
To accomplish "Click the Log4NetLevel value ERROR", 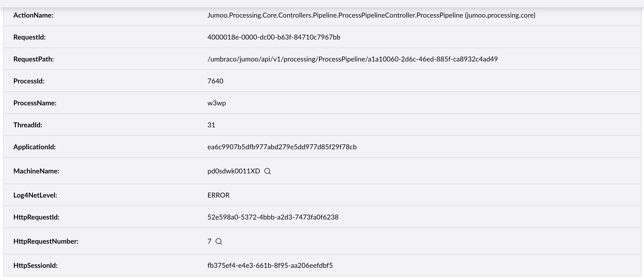I will point(219,195).
